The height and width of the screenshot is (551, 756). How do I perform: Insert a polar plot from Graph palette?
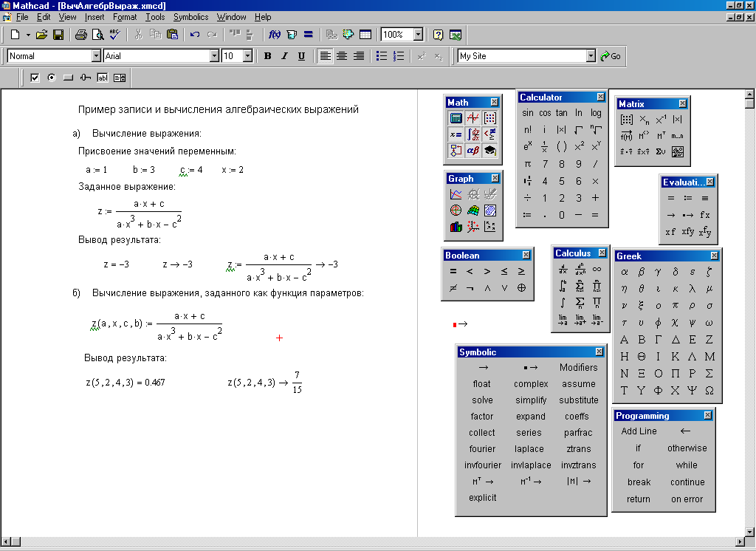(456, 211)
